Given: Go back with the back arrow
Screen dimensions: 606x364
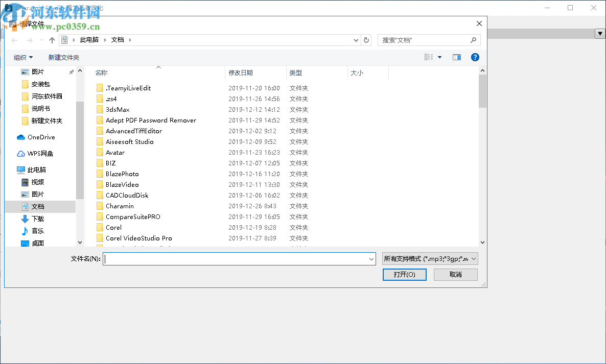Looking at the screenshot, I should coord(15,40).
